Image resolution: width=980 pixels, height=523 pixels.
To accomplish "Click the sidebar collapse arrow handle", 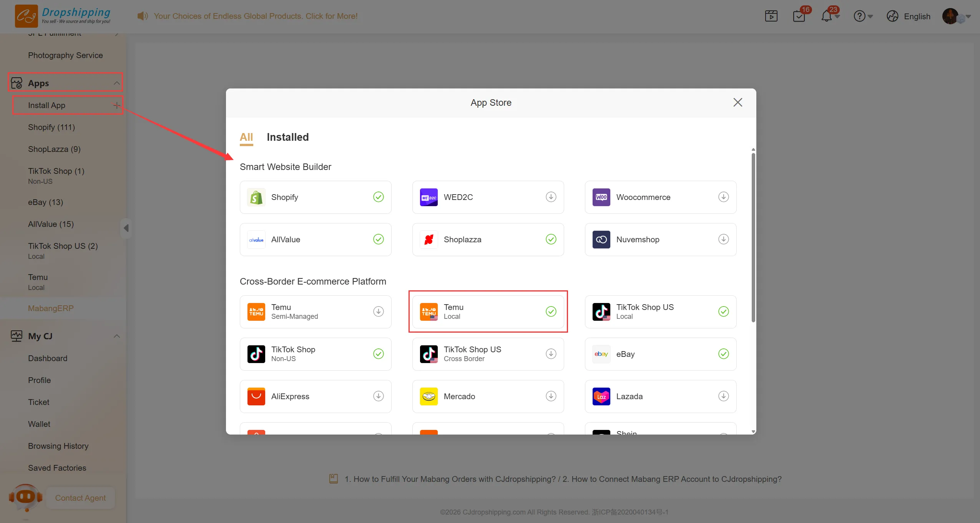I will coord(126,228).
